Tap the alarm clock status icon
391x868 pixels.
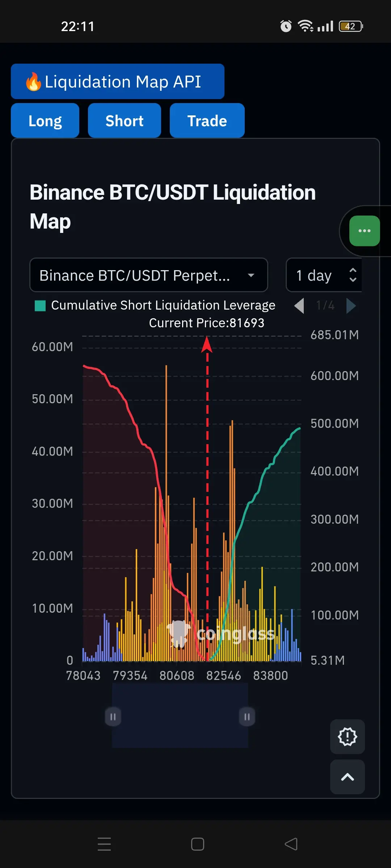pos(286,26)
